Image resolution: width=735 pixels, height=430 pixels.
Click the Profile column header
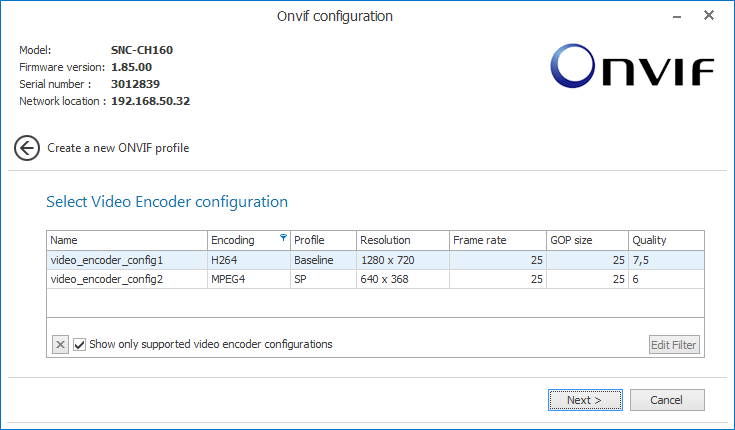[x=321, y=240]
